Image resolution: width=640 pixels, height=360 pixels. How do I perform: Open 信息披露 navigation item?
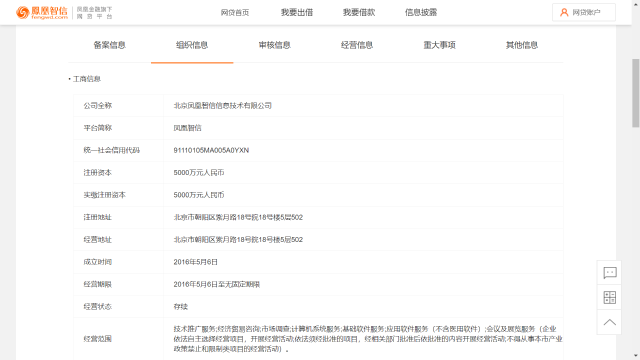[x=421, y=13]
